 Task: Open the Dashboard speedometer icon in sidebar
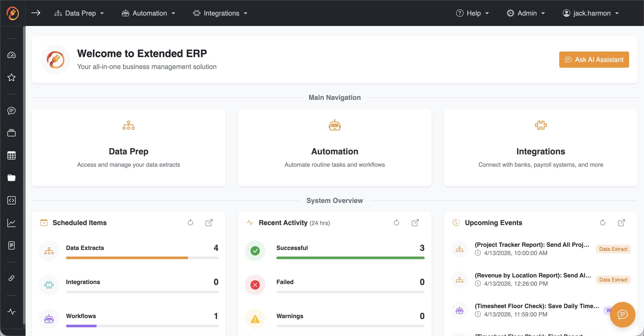[x=11, y=55]
